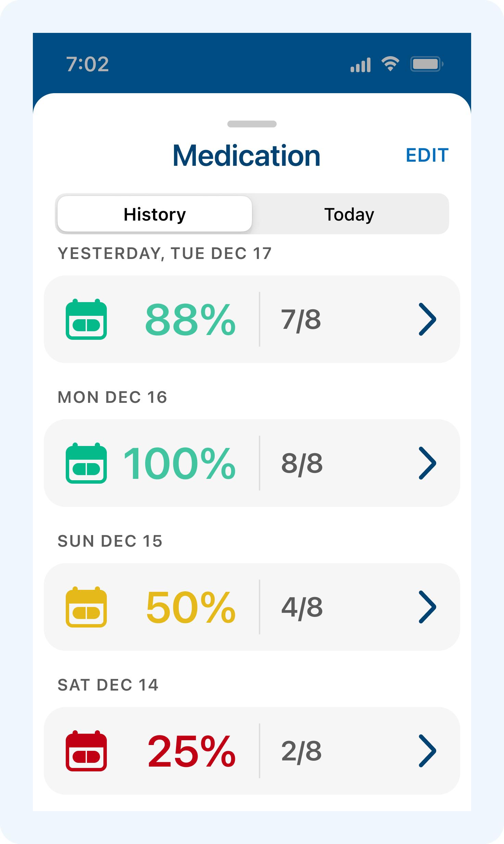The image size is (504, 844).
Task: Expand Tue Dec 17 details chevron
Action: 427,319
